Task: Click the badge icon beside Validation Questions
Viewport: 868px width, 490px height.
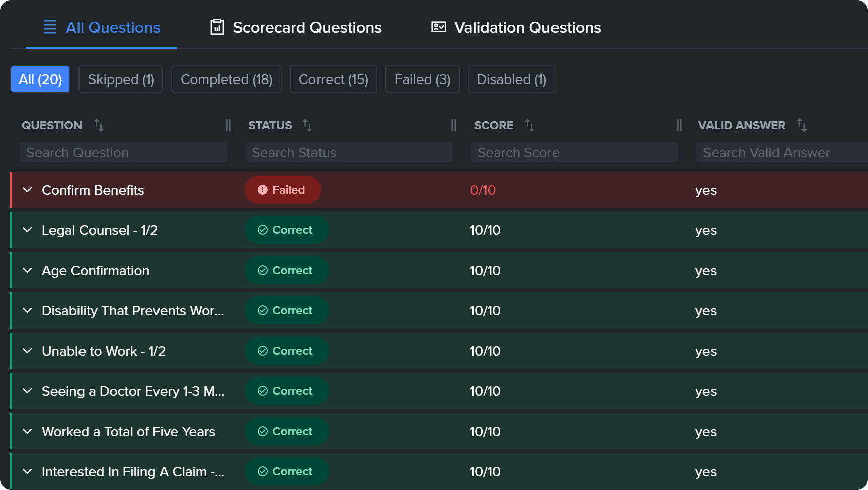Action: pos(437,27)
